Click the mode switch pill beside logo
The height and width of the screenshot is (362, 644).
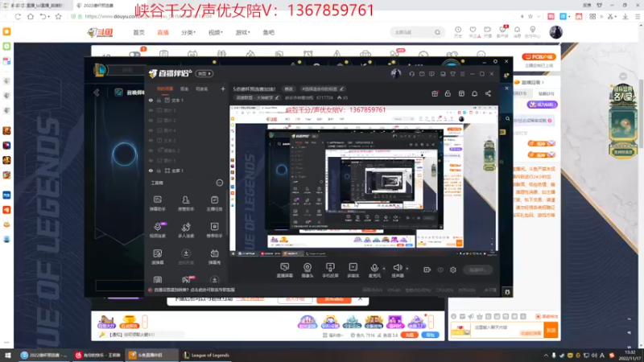pos(204,73)
